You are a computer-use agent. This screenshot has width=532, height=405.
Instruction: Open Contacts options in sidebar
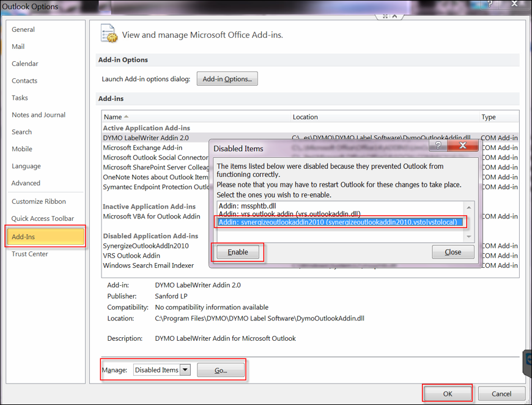pos(24,81)
